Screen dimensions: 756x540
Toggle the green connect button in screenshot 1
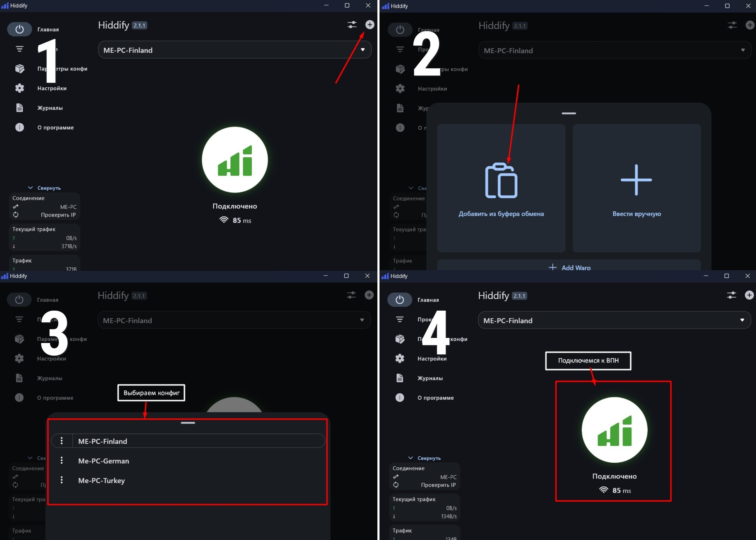[235, 160]
